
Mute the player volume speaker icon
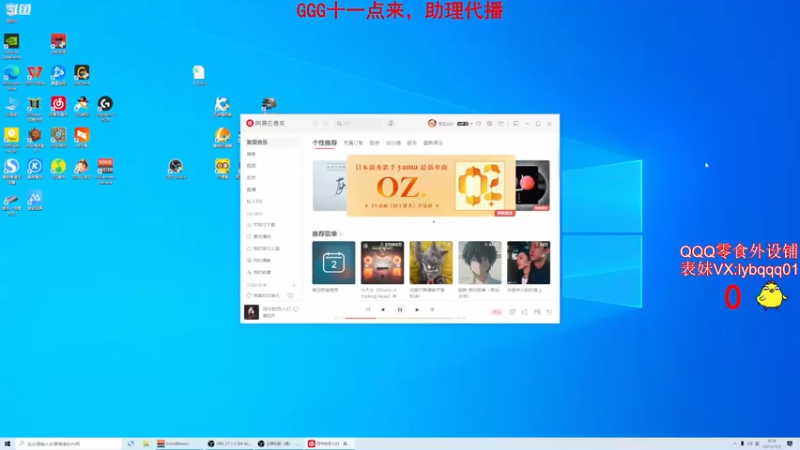pos(524,312)
